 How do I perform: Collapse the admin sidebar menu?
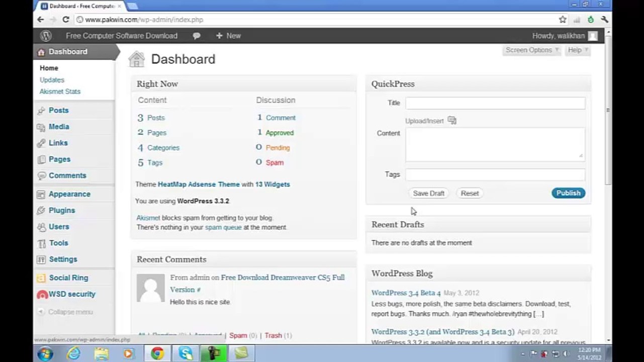tap(66, 312)
